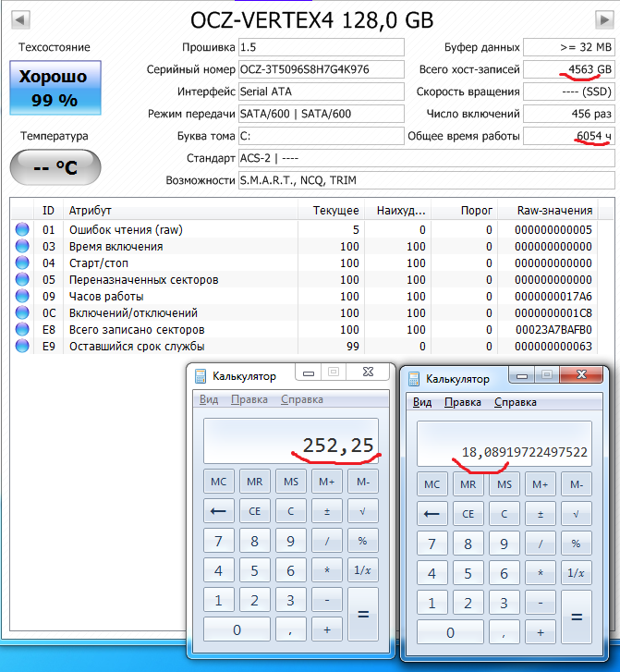Click the status orb for attribute 03

pyautogui.click(x=22, y=246)
